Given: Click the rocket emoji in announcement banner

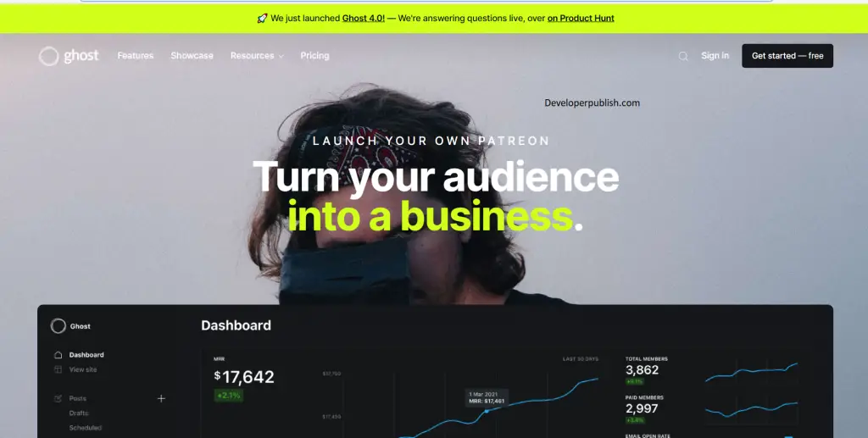Looking at the screenshot, I should point(263,19).
